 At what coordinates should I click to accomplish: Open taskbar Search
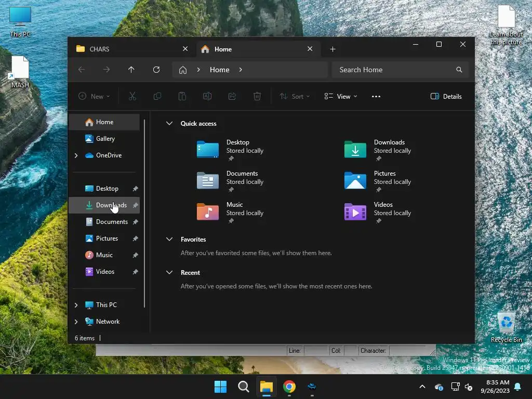[243, 387]
